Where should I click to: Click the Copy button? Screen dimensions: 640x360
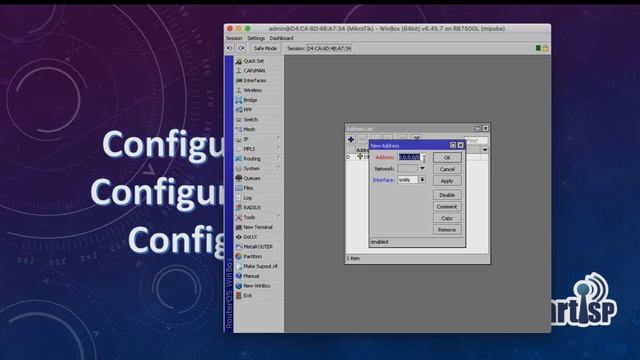(x=447, y=218)
